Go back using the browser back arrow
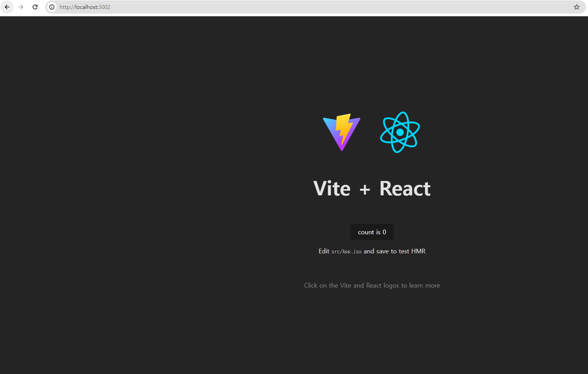Screen dimensions: 588x374 (x=7, y=7)
